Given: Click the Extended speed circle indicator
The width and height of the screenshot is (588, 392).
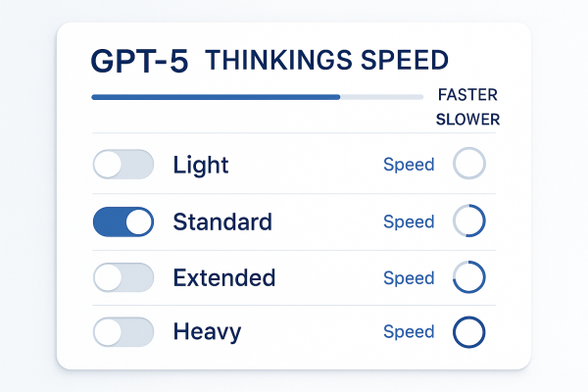Looking at the screenshot, I should (469, 277).
